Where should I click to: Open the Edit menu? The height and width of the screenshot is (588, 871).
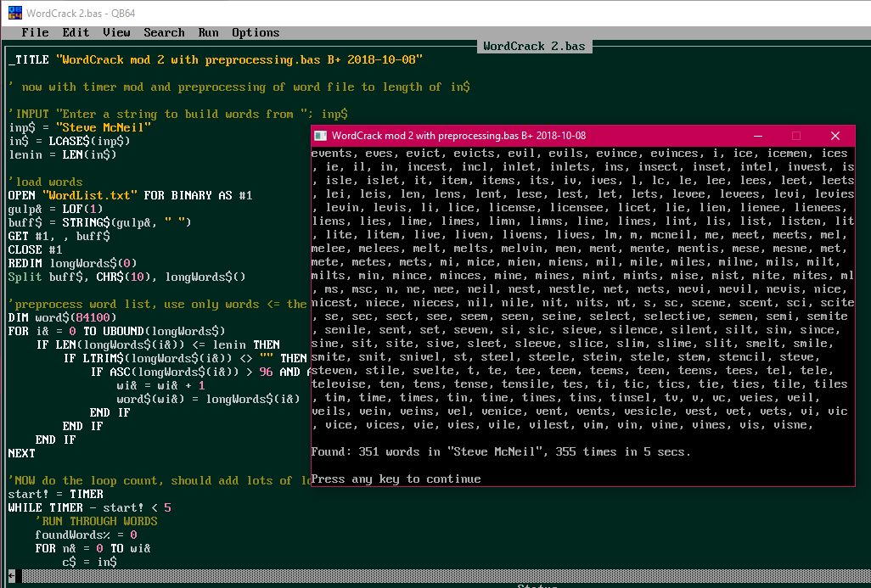pos(76,33)
